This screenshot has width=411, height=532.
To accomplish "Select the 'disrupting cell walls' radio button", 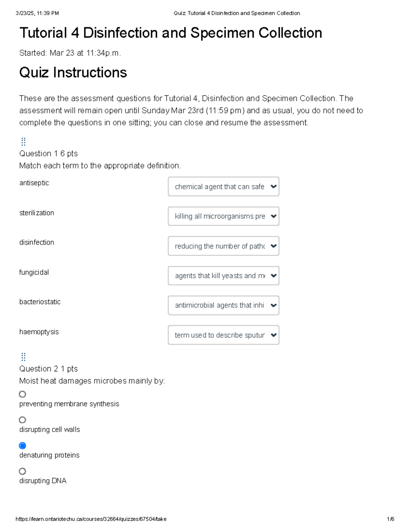I will coord(22,420).
